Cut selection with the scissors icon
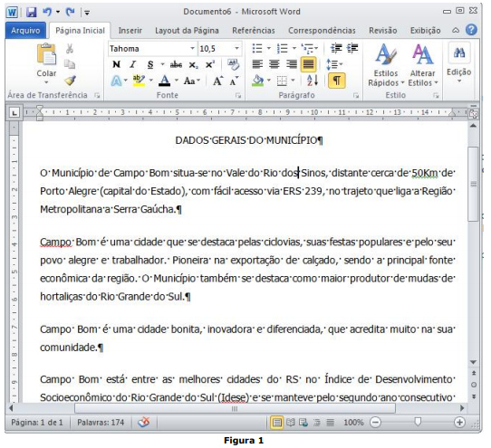 tap(70, 49)
